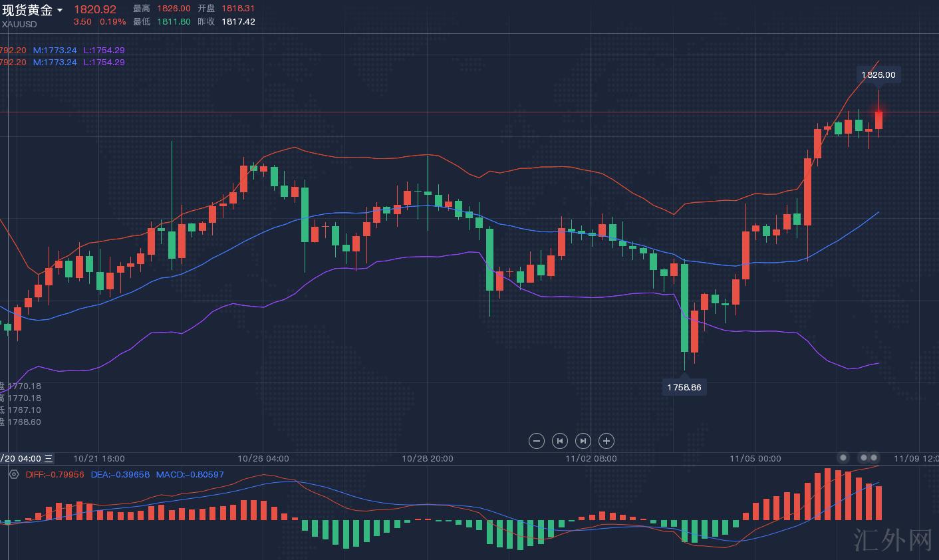The height and width of the screenshot is (560, 939).
Task: Click the XAUUSD ticker code
Action: (x=19, y=25)
